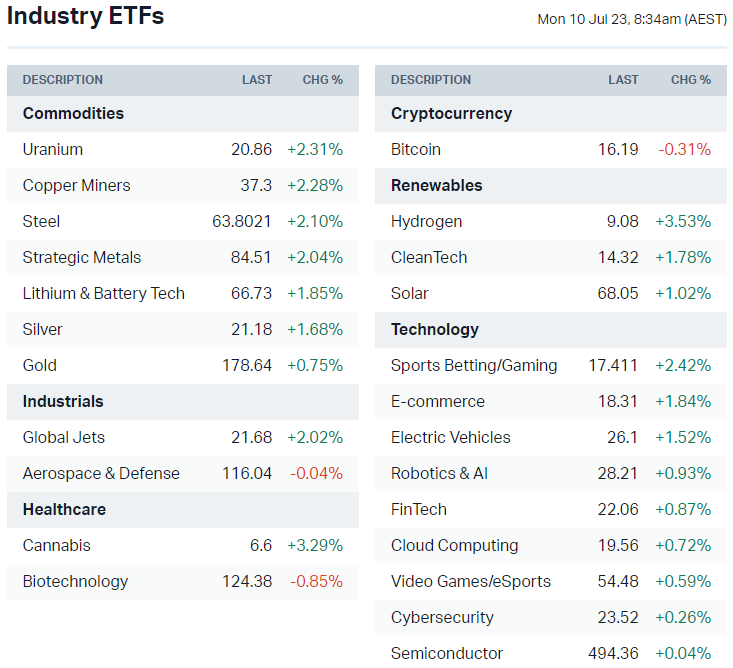Select the Lithium & Battery Tech row
The height and width of the screenshot is (668, 733).
coord(103,294)
